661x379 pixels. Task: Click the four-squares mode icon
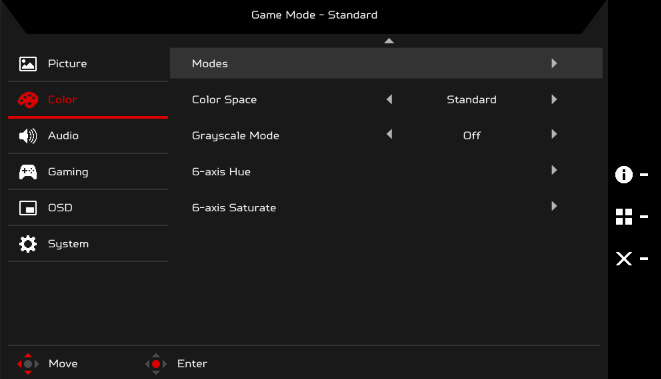click(x=623, y=217)
